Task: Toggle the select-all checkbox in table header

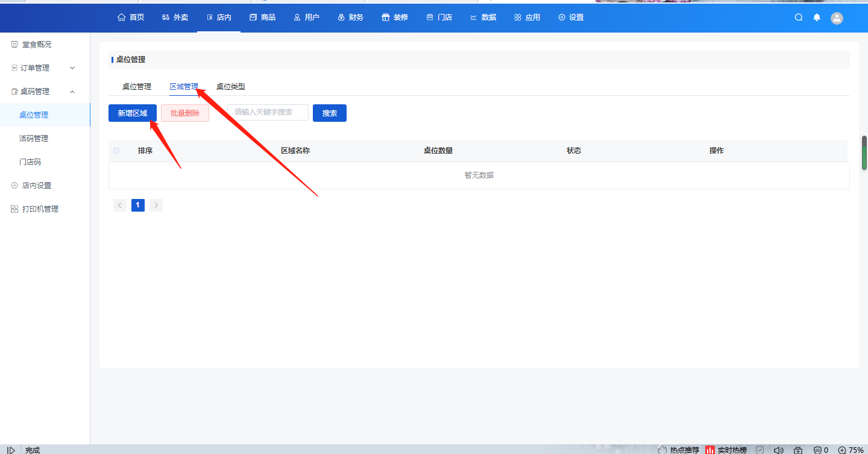Action: point(116,151)
